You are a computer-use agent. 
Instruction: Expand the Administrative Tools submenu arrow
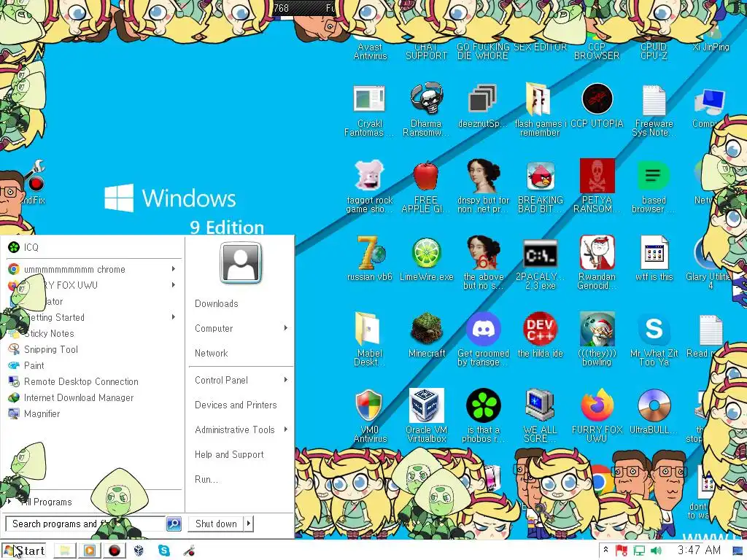[x=286, y=429]
